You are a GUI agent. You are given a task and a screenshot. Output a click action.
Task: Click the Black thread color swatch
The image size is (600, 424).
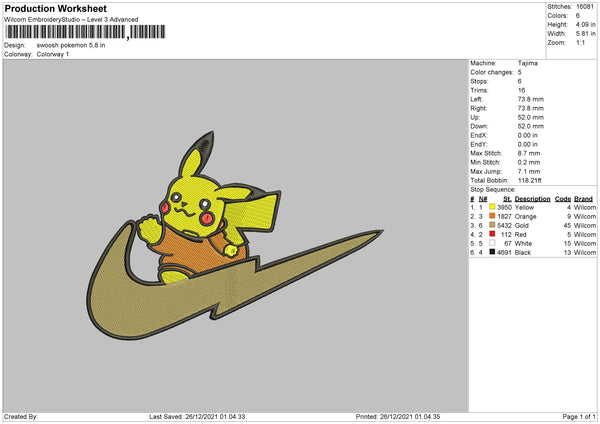pyautogui.click(x=492, y=252)
